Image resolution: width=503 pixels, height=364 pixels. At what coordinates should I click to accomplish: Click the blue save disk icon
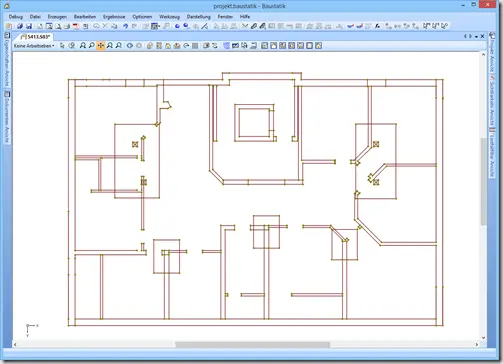[29, 26]
